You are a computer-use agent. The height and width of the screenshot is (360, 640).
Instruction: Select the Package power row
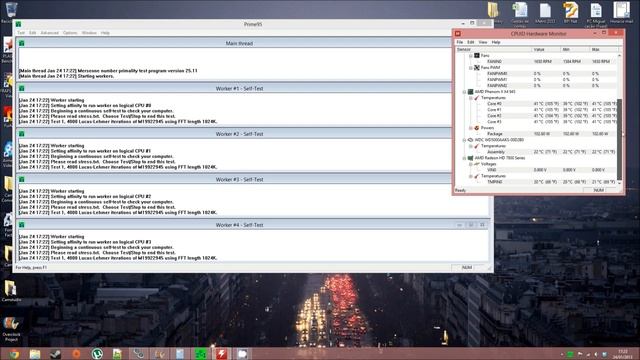pos(536,134)
